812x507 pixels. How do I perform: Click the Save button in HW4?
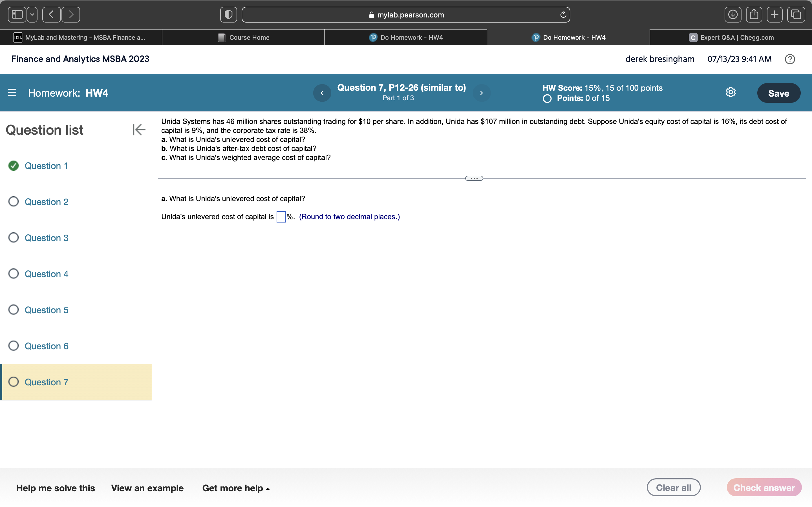tap(779, 93)
